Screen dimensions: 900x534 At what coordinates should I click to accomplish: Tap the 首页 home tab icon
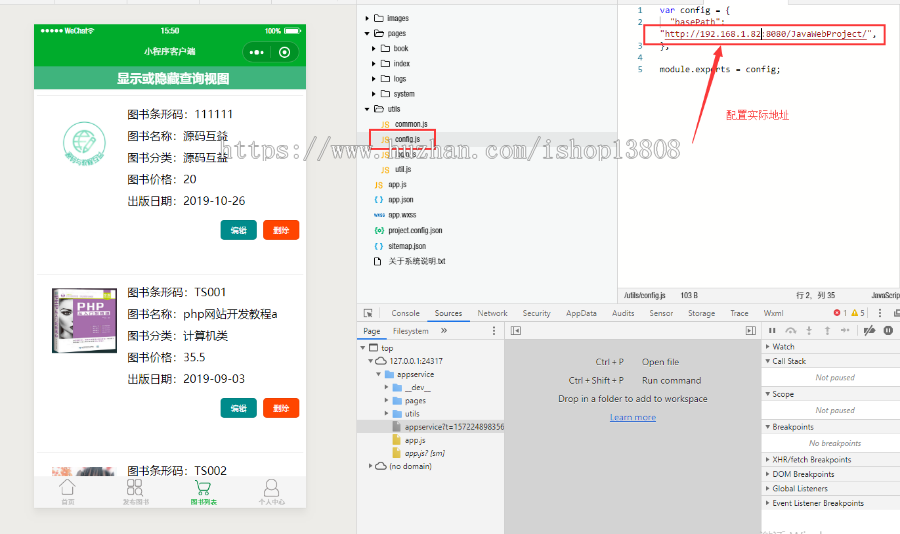(x=67, y=487)
